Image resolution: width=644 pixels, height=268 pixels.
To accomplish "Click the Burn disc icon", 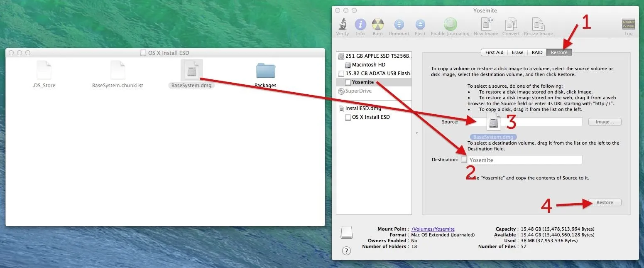I will (378, 25).
